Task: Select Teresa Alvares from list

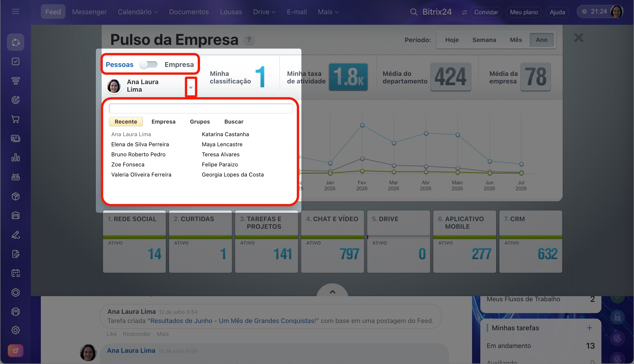Action: 221,154
